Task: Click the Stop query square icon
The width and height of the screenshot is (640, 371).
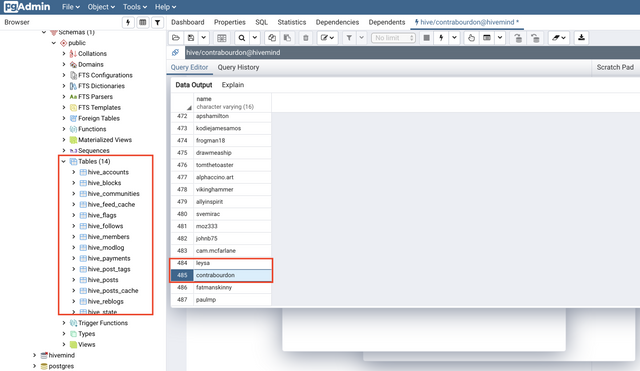Action: [427, 38]
